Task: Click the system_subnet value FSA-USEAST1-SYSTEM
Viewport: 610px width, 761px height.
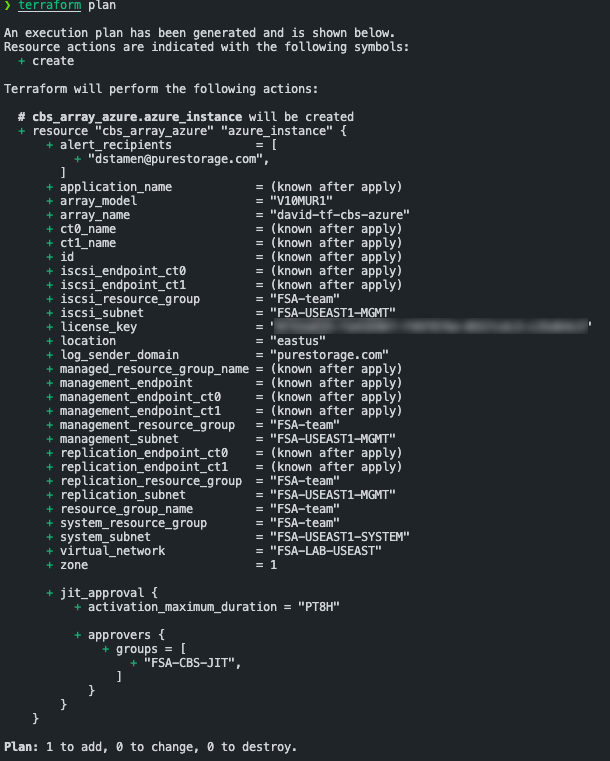Action: coord(340,537)
